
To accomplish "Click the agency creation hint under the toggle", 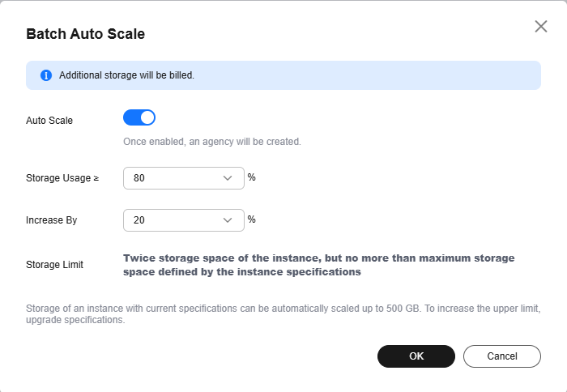I will [x=212, y=141].
